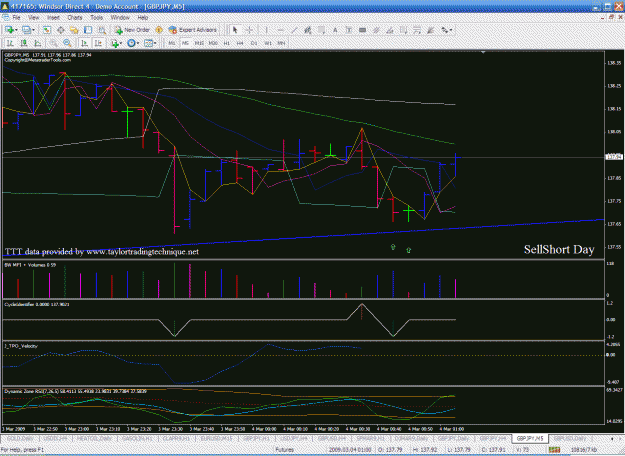Click the 'Futures' profile in status bar

284,450
